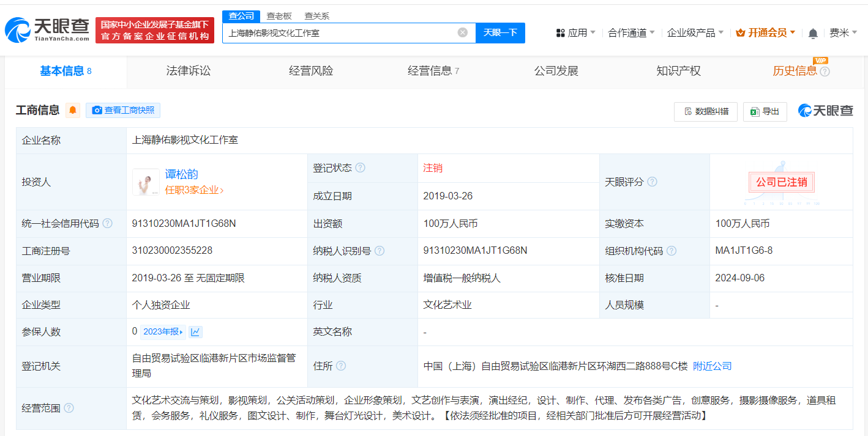This screenshot has height=436, width=868.
Task: Click the 天眼一下 search button
Action: (x=500, y=33)
